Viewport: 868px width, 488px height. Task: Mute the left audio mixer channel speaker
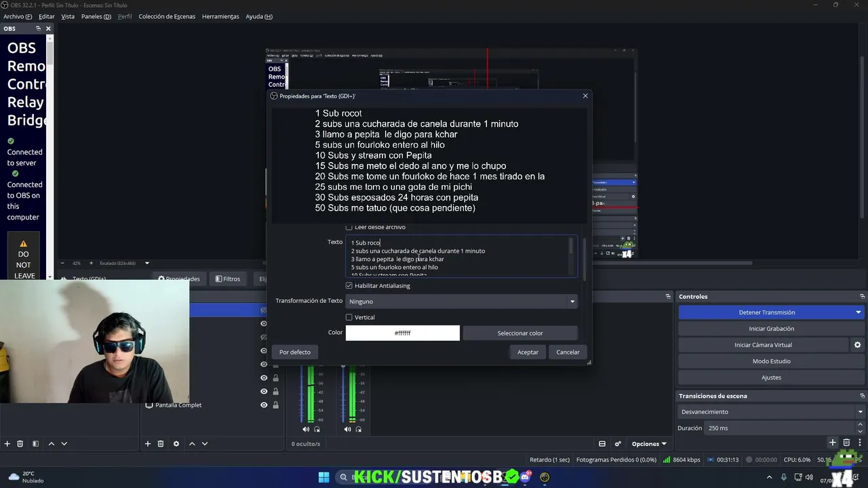coord(306,429)
